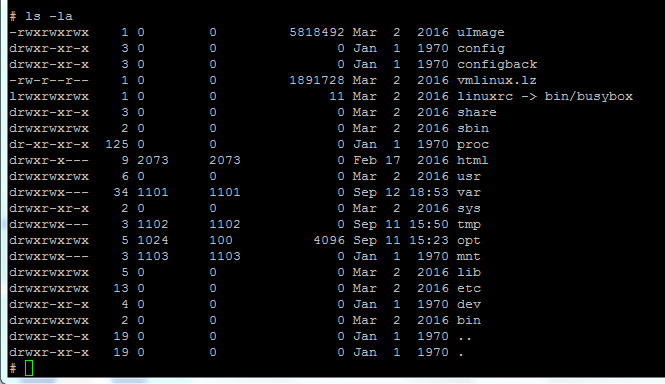Click the mnt directory name
Viewport: 665px width, 384px height.
(469, 256)
